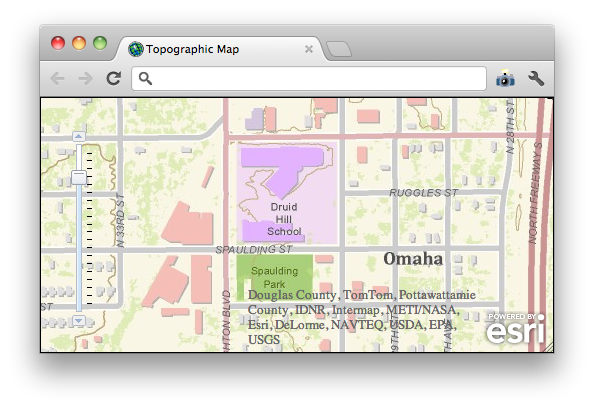This screenshot has height=408, width=594.
Task: Click the zoom slider handle
Action: point(79,177)
